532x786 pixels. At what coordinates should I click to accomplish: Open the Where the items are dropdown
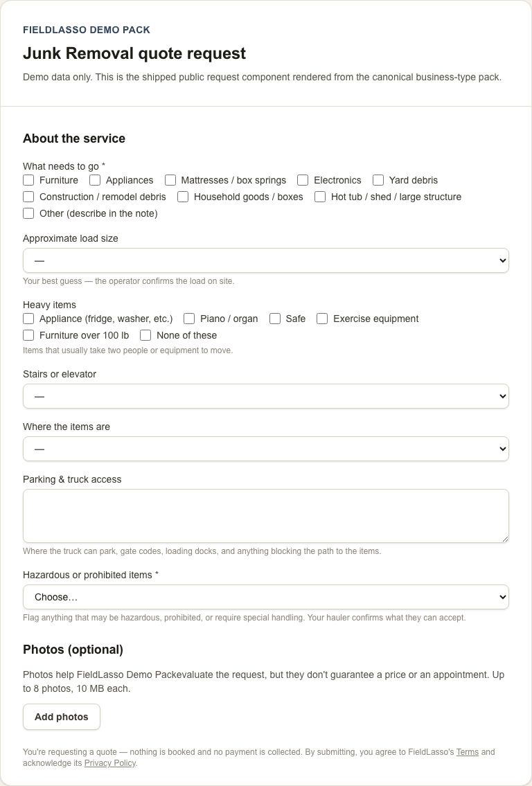(266, 449)
